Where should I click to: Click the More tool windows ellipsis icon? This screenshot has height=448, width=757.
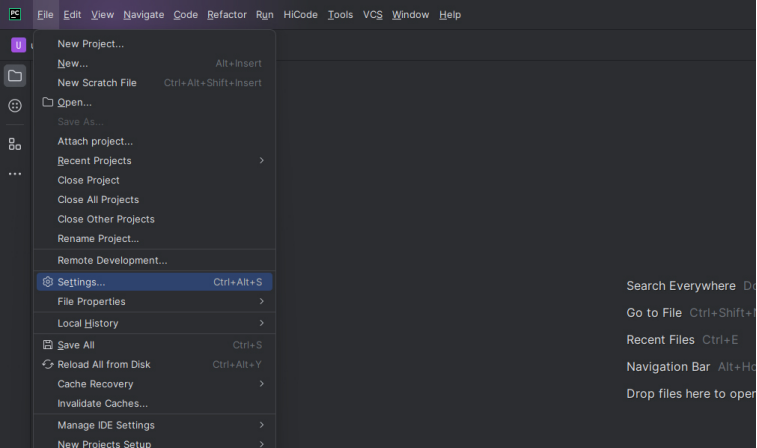pos(15,174)
